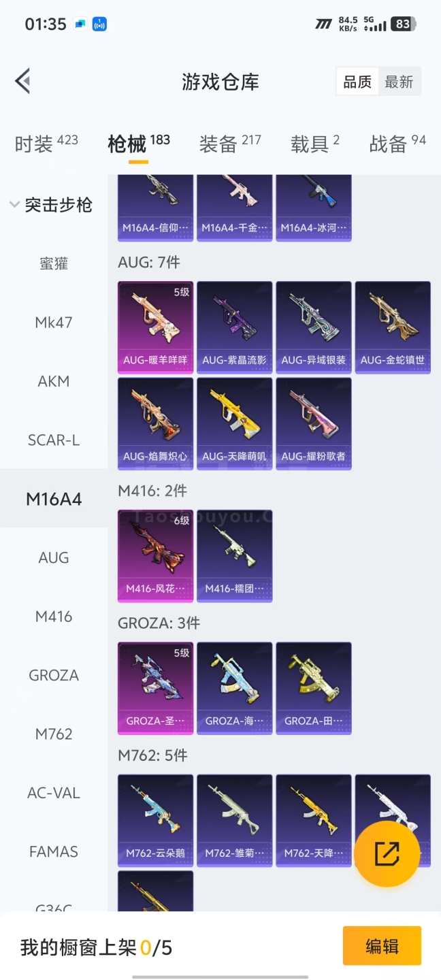Image resolution: width=441 pixels, height=980 pixels.
Task: Switch to the 时装 tab
Action: 46,144
